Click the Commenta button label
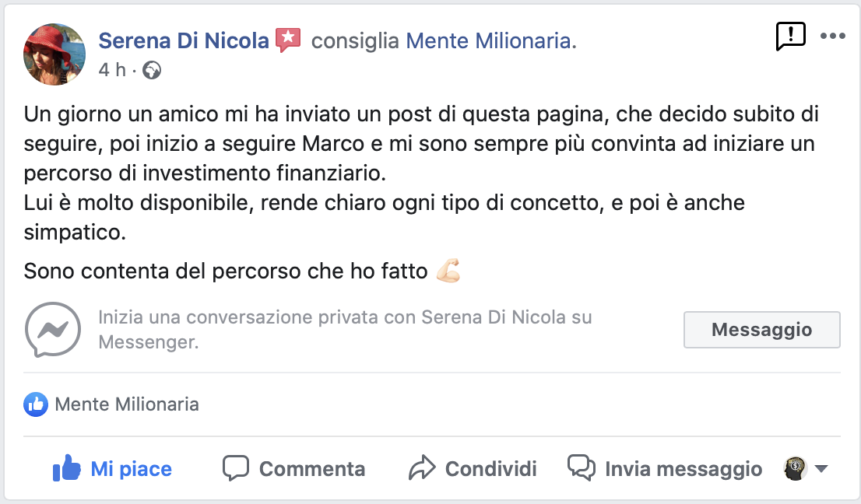This screenshot has width=861, height=504. point(311,469)
